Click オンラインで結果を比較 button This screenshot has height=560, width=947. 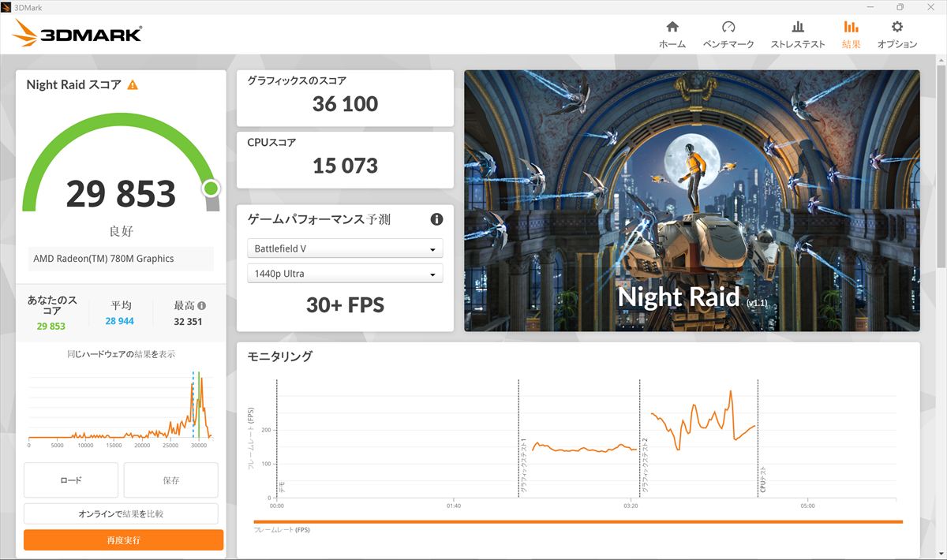(121, 513)
